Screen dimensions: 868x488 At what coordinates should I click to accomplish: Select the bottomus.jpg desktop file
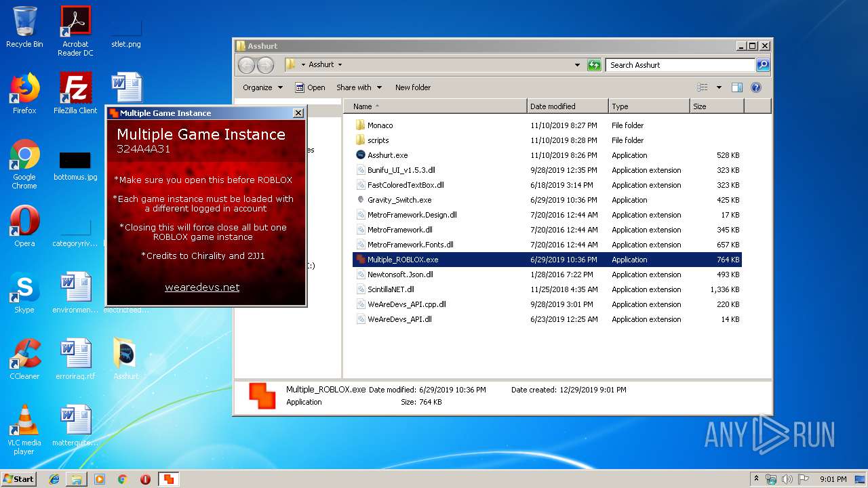[75, 164]
